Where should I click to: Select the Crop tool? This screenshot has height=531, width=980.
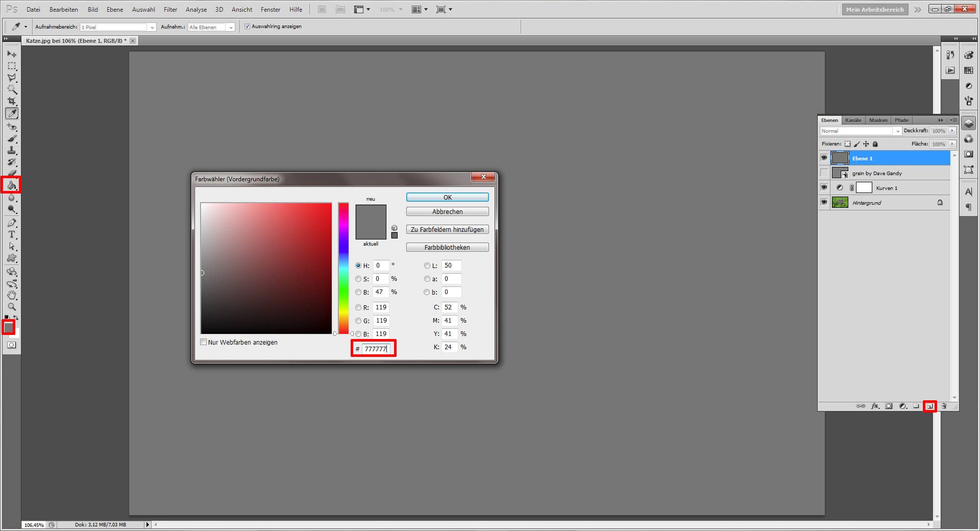point(12,101)
